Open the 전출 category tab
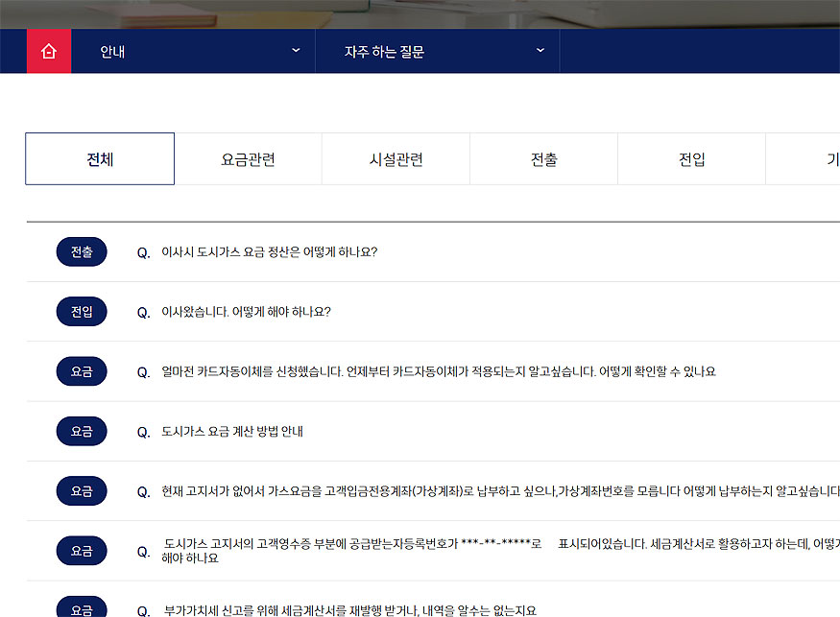The height and width of the screenshot is (617, 840). 543,159
